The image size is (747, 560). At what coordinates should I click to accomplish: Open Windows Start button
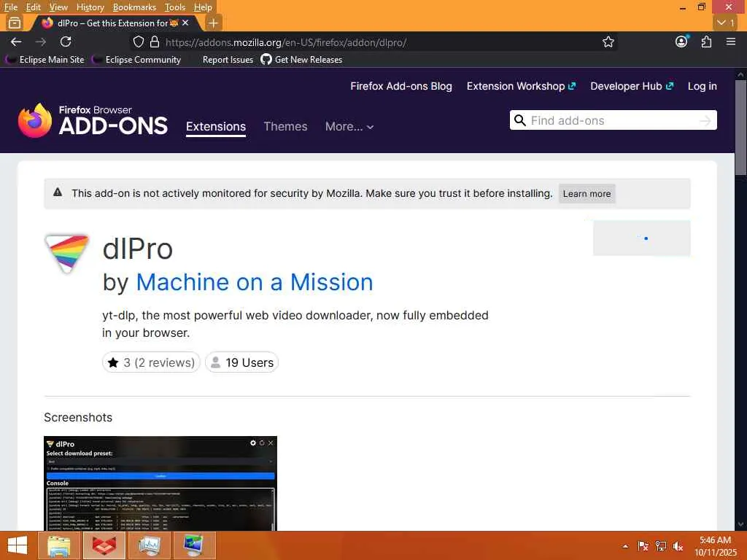pos(18,545)
